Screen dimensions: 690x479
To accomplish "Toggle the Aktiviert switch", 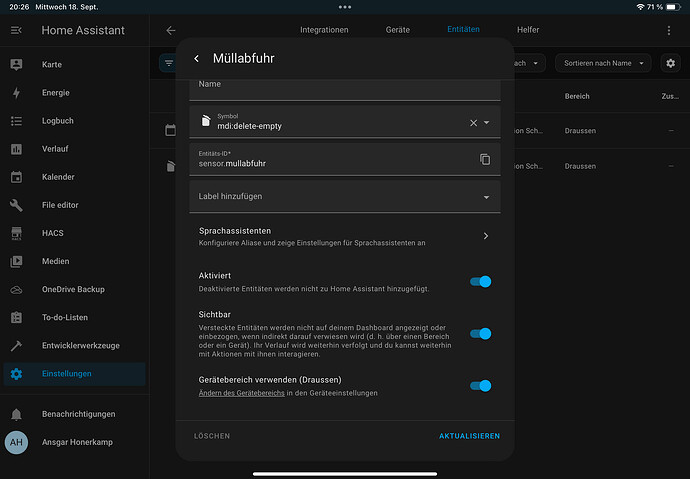I will coord(481,282).
